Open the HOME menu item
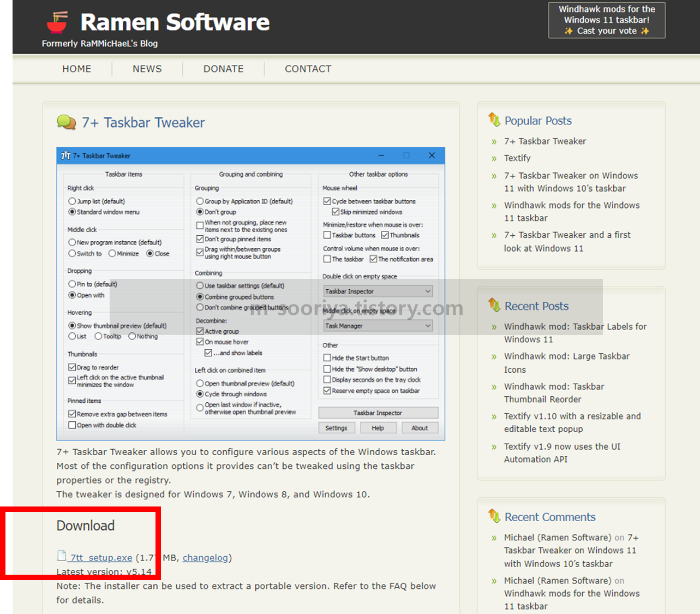Viewport: 700px width, 614px height. (x=77, y=69)
